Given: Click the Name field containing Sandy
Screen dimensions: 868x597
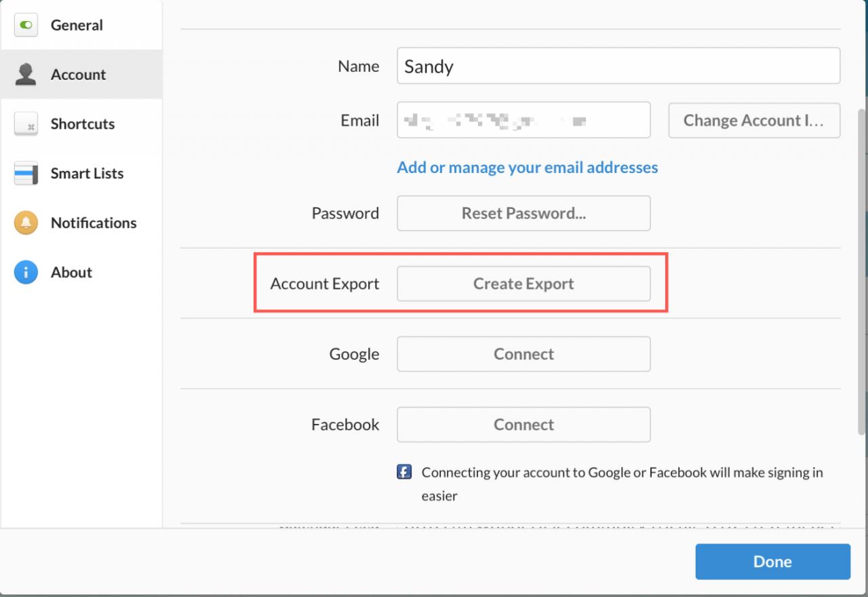Looking at the screenshot, I should click(x=618, y=66).
